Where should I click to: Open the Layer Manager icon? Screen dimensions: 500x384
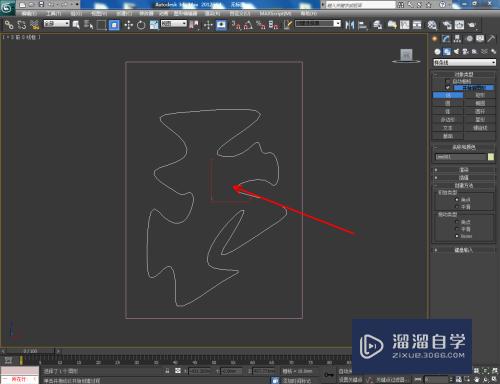coord(377,25)
